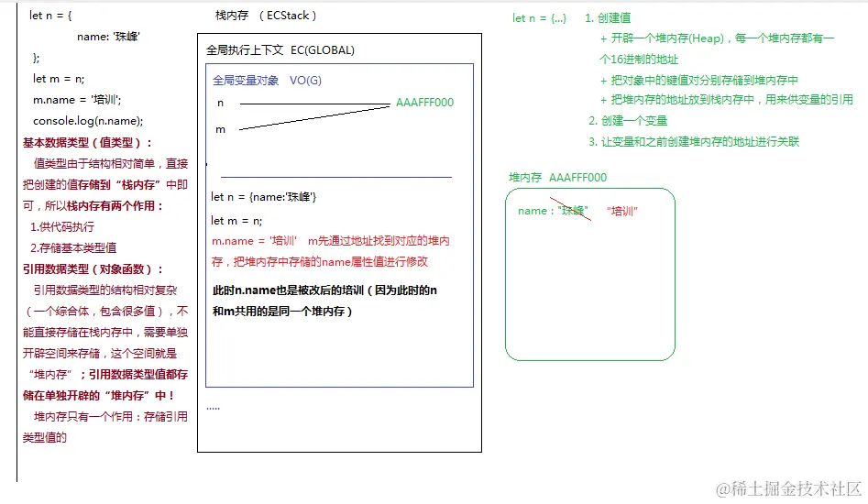Click variable 'n' in the VO(G) box
The width and height of the screenshot is (868, 504).
(220, 103)
